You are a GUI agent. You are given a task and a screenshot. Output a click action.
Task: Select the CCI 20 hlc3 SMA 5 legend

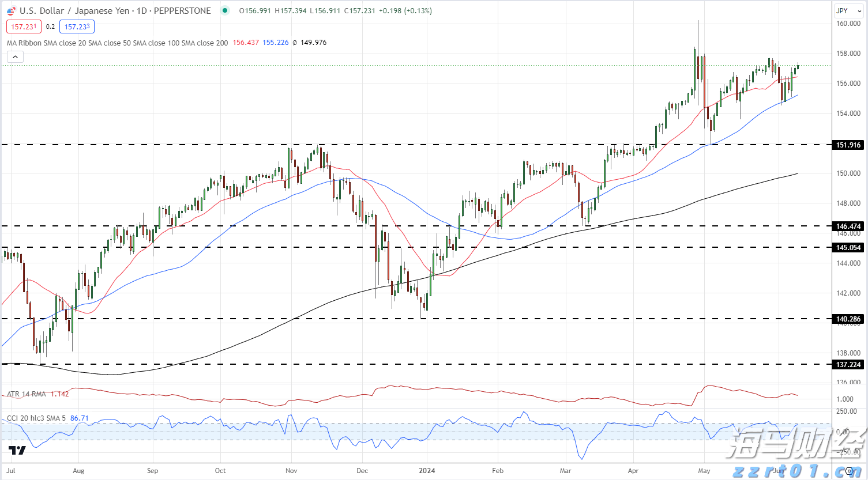(36, 418)
